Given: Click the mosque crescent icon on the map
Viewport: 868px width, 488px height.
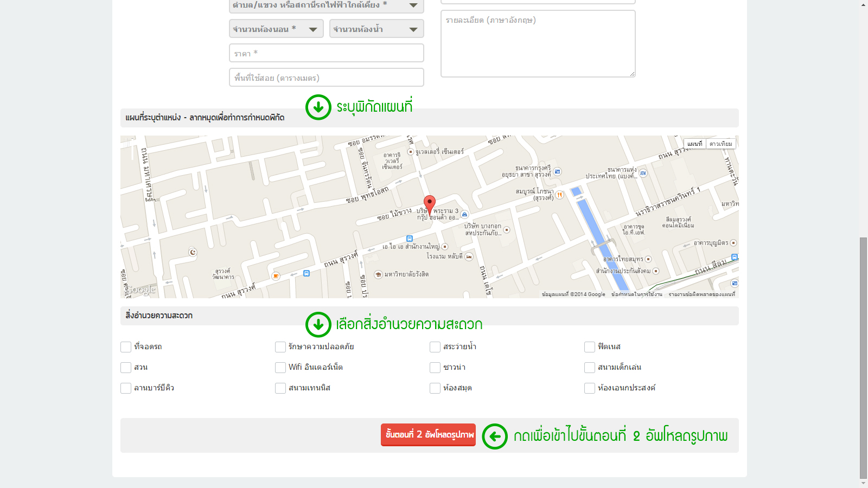Looking at the screenshot, I should pyautogui.click(x=193, y=252).
